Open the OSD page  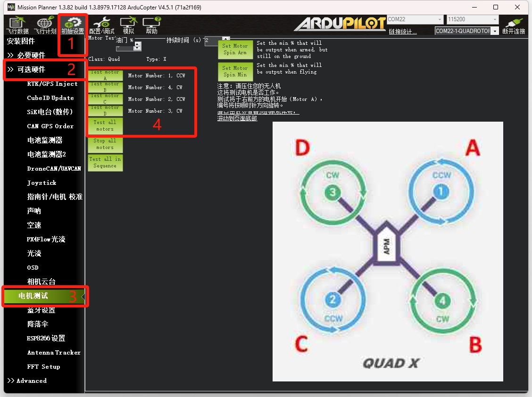(x=33, y=268)
